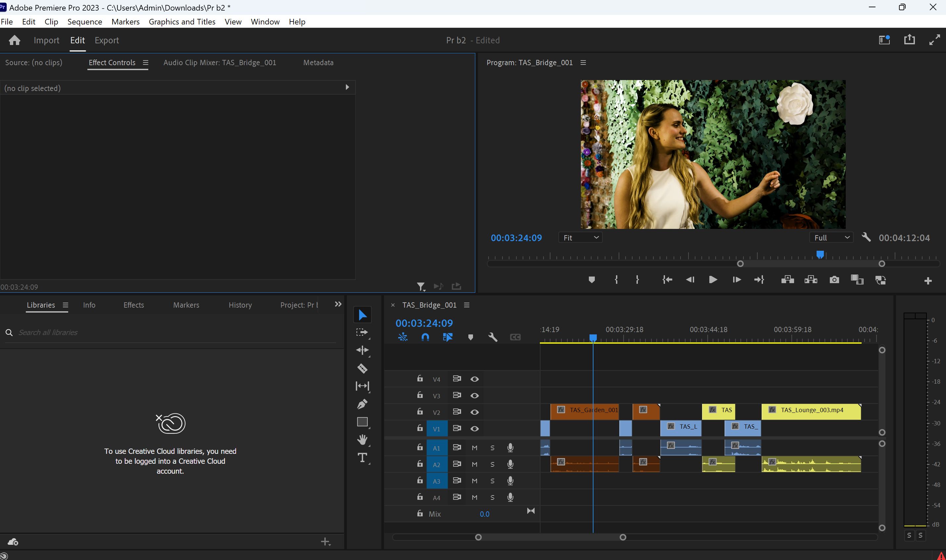Image resolution: width=946 pixels, height=560 pixels.
Task: Open Graphics and Titles menu
Action: (182, 22)
